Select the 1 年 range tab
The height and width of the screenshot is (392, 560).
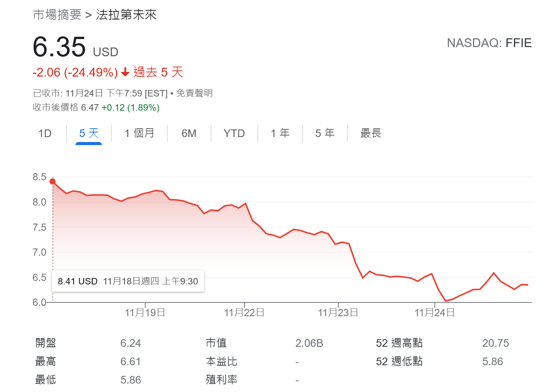[280, 133]
